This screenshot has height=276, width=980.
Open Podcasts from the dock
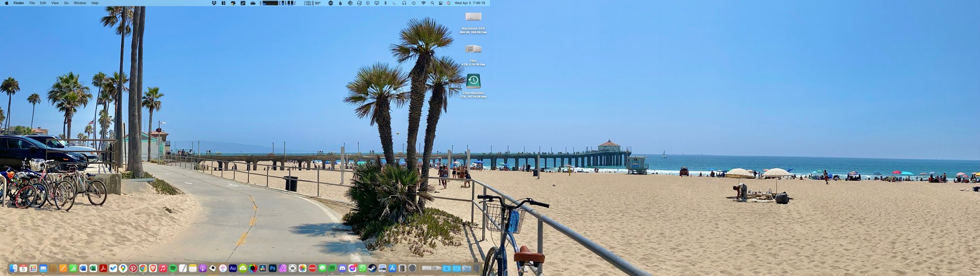click(203, 268)
